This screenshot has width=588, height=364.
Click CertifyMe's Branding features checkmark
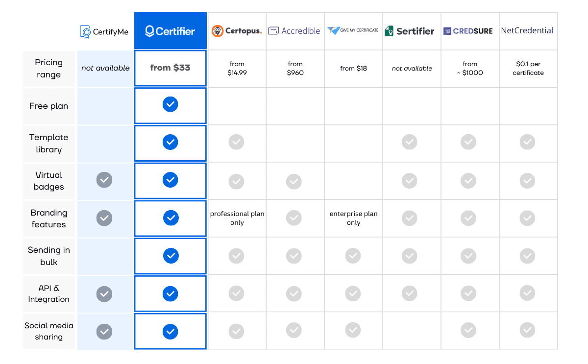pos(104,218)
